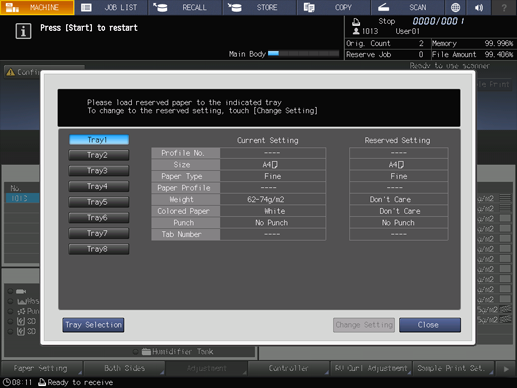The image size is (517, 388).
Task: Click the Change Setting button
Action: pyautogui.click(x=364, y=325)
